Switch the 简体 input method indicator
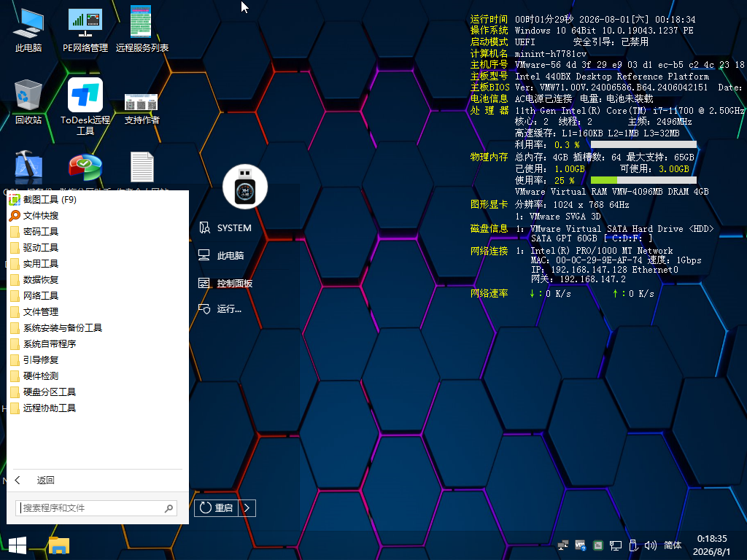 coord(673,545)
